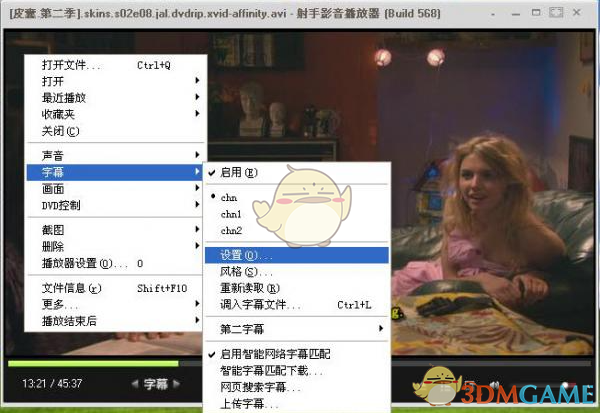Choose 关闭(C) from the menu

tap(115, 131)
